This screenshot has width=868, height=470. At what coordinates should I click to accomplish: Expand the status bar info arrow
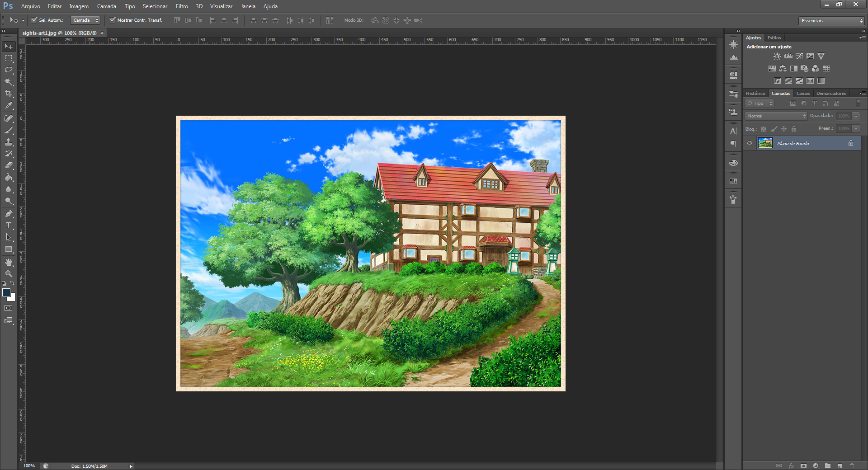click(131, 466)
